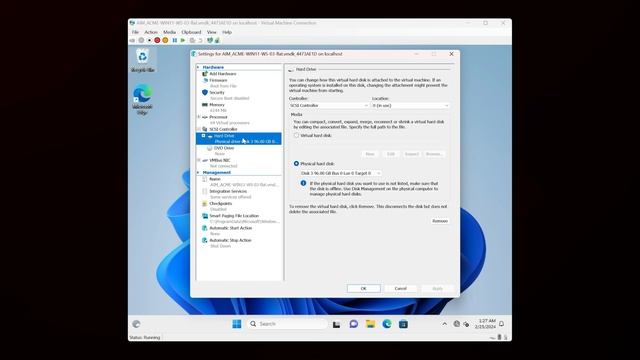Select the Virtual hard disk radio button
Viewport: 640px width, 360px height.
(x=296, y=136)
